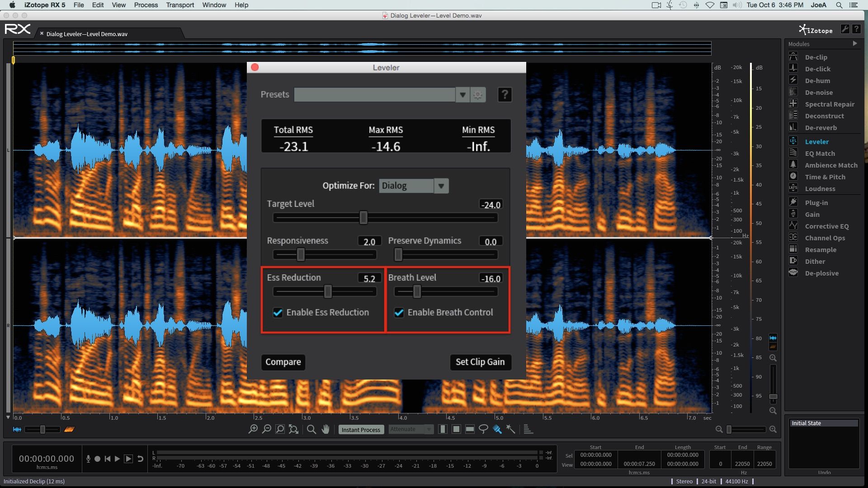The height and width of the screenshot is (488, 868).
Task: Open the De-clip module icon
Action: coord(793,56)
